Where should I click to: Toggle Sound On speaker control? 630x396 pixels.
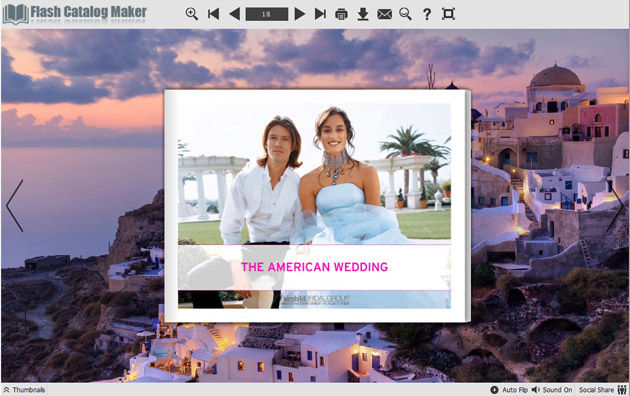pos(552,390)
